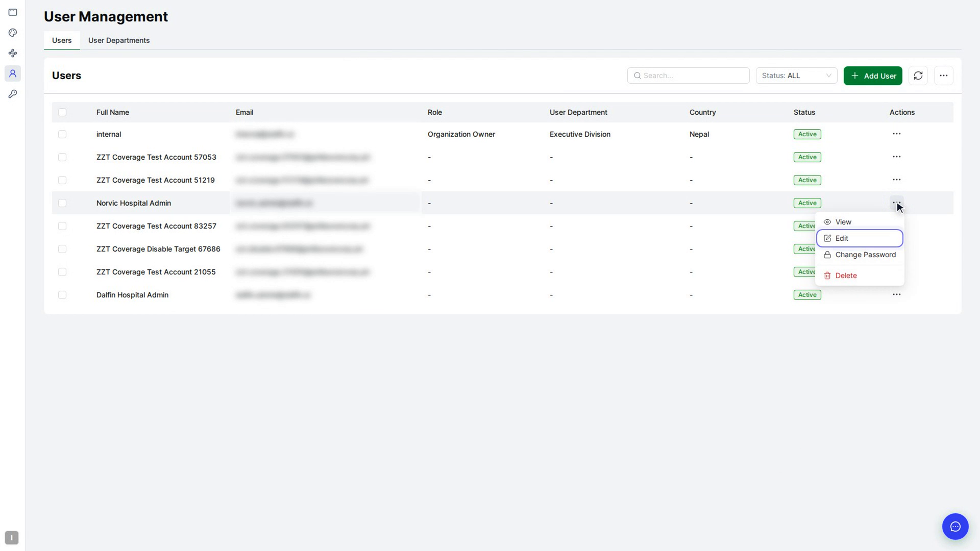Click the Nepal country cell

tap(699, 134)
